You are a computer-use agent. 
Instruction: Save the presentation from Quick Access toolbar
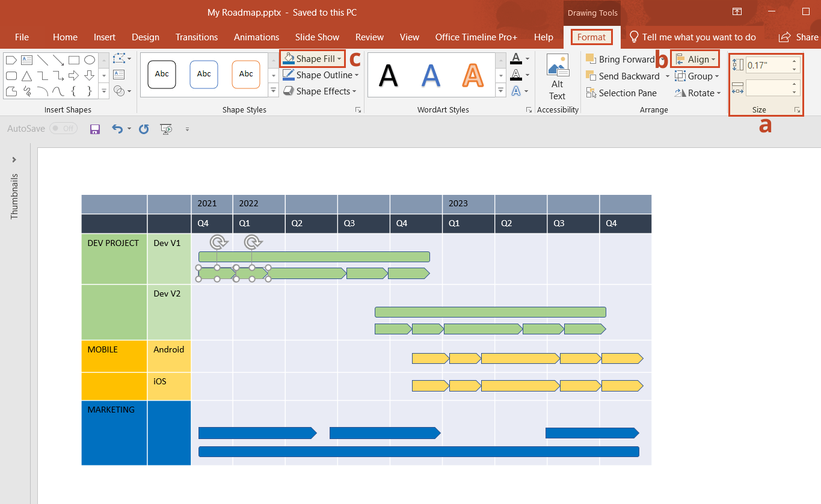pos(94,129)
